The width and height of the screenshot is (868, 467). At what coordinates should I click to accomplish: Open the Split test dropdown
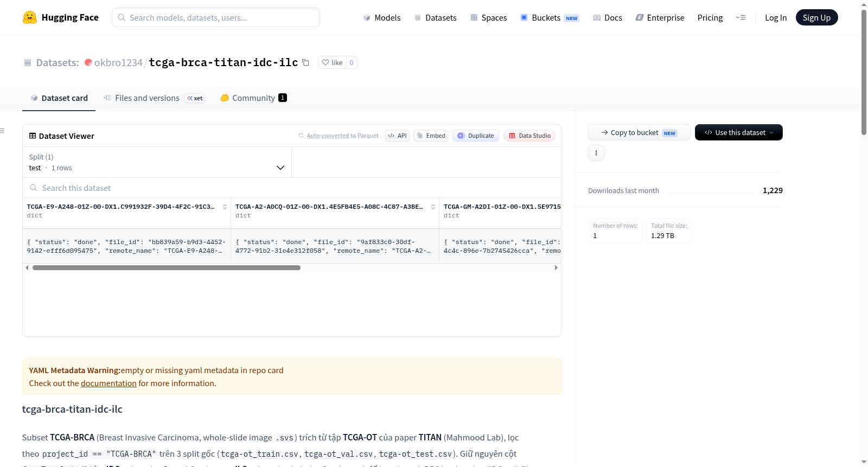point(157,162)
